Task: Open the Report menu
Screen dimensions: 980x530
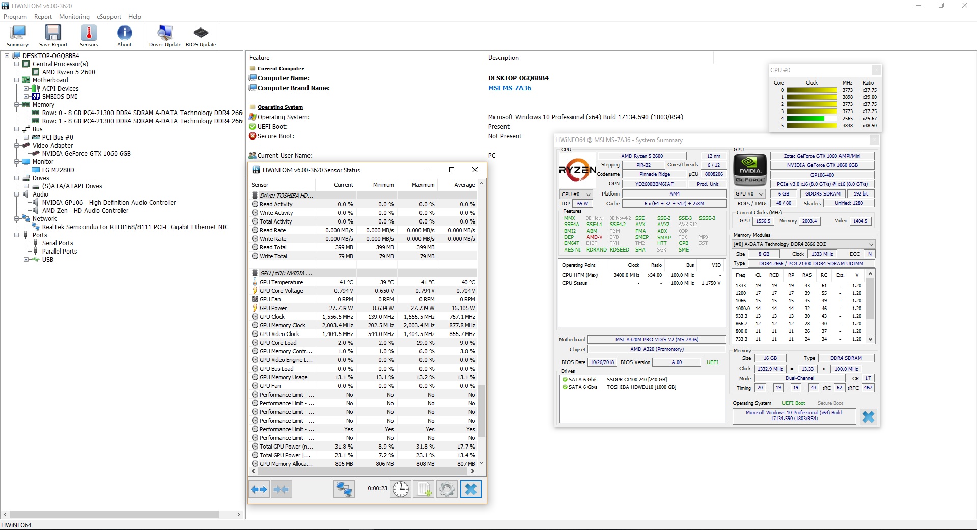Action: tap(43, 17)
